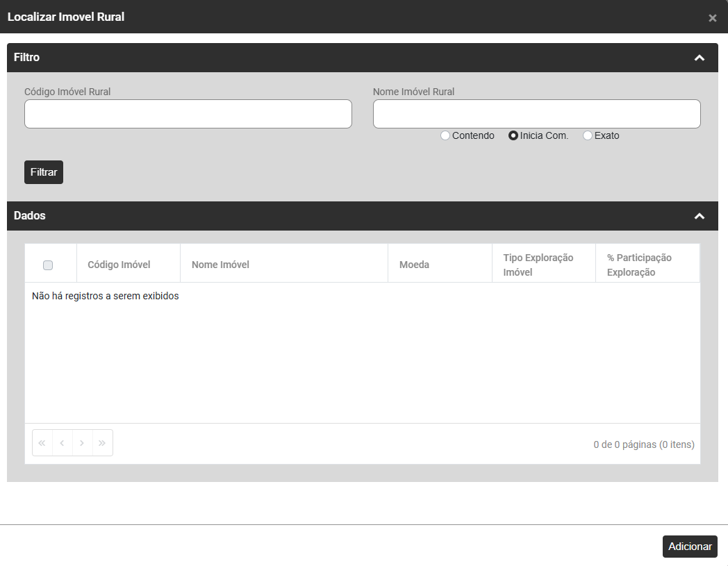
Task: Select the Inicia Com. radio option
Action: point(513,136)
